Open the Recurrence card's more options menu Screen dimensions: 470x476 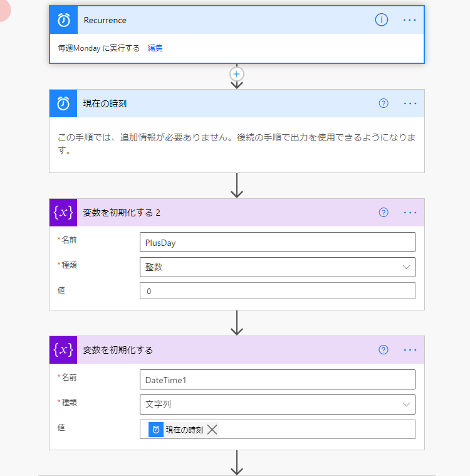(x=409, y=20)
